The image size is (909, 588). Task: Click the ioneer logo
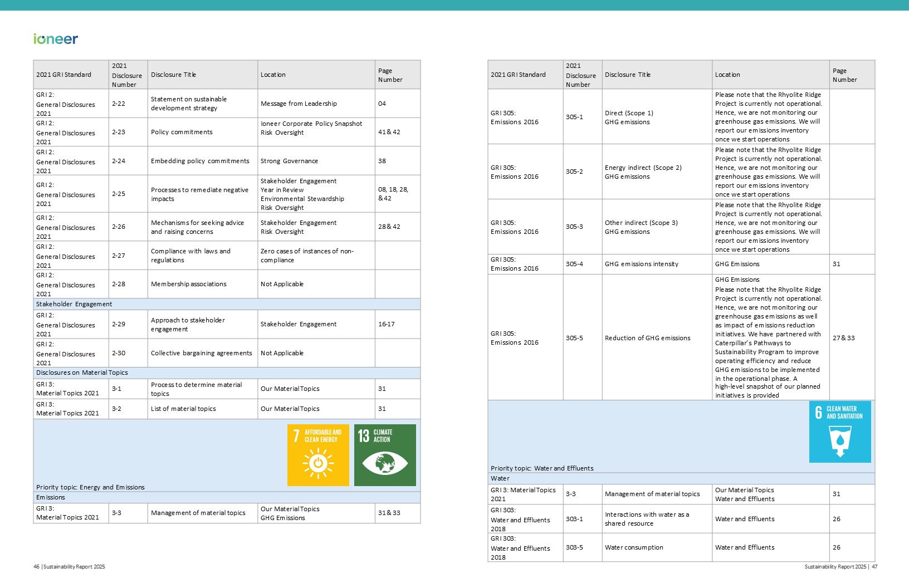[x=56, y=39]
